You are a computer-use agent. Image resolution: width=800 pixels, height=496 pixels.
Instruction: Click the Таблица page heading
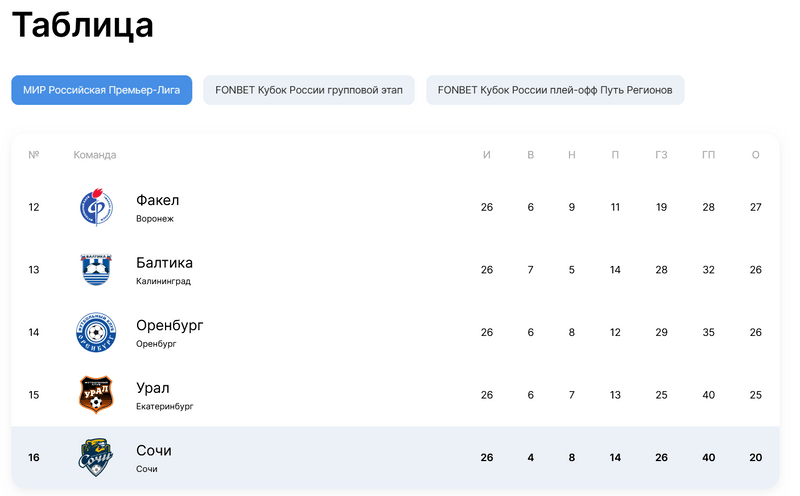coord(83,26)
